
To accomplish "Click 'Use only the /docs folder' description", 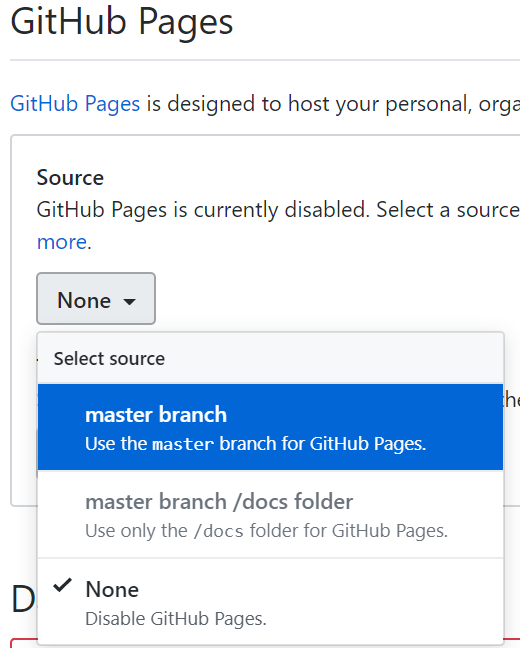I will [267, 531].
